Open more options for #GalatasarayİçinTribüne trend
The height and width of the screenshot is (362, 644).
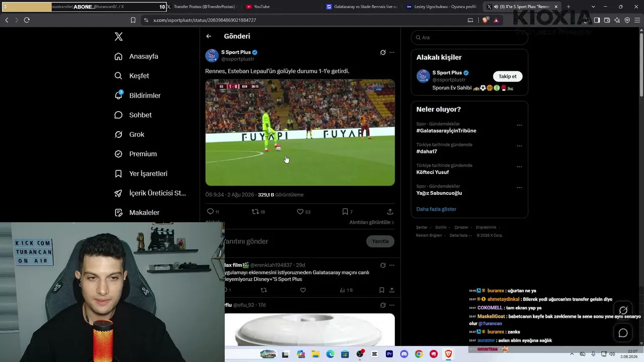pyautogui.click(x=519, y=125)
